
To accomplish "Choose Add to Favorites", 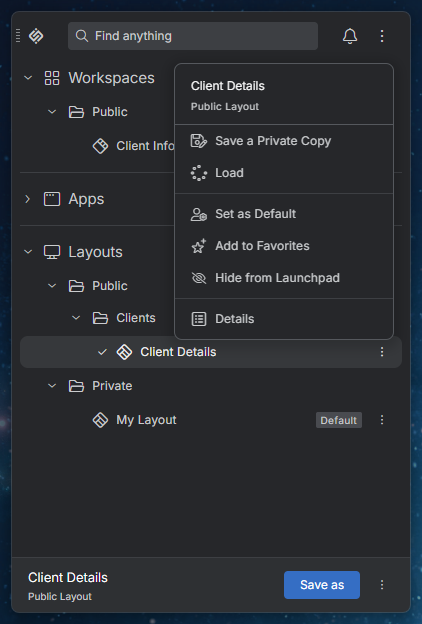I will 284,246.
